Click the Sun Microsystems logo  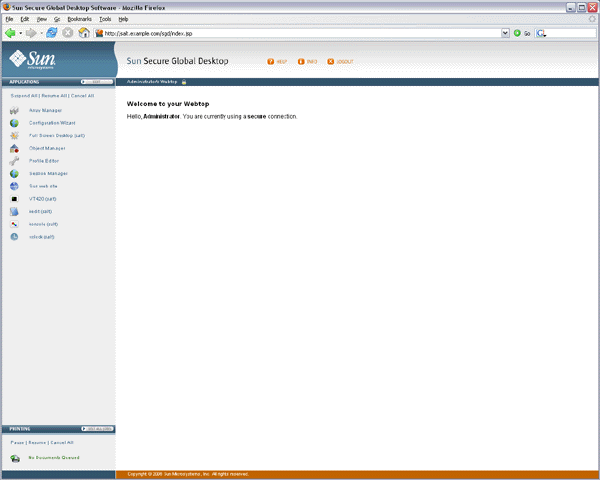coord(33,60)
